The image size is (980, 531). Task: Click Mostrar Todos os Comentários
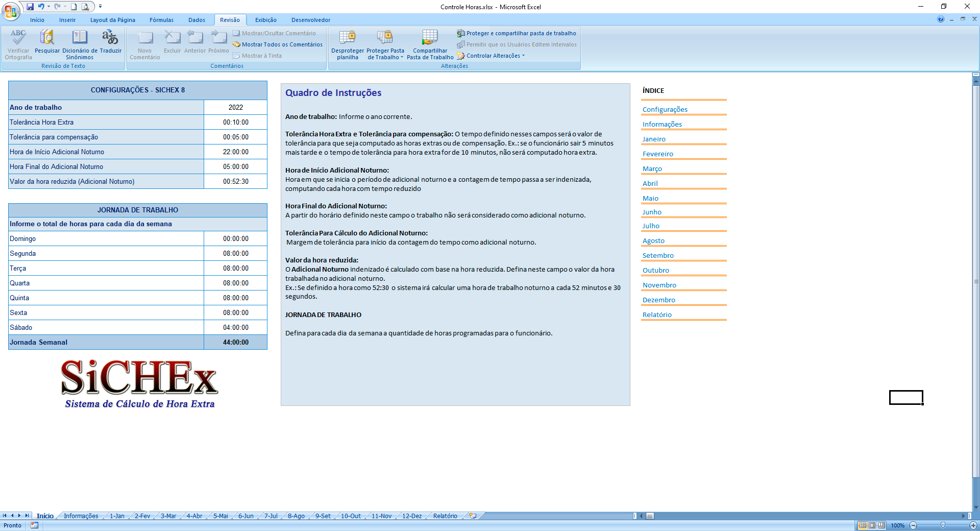click(278, 44)
